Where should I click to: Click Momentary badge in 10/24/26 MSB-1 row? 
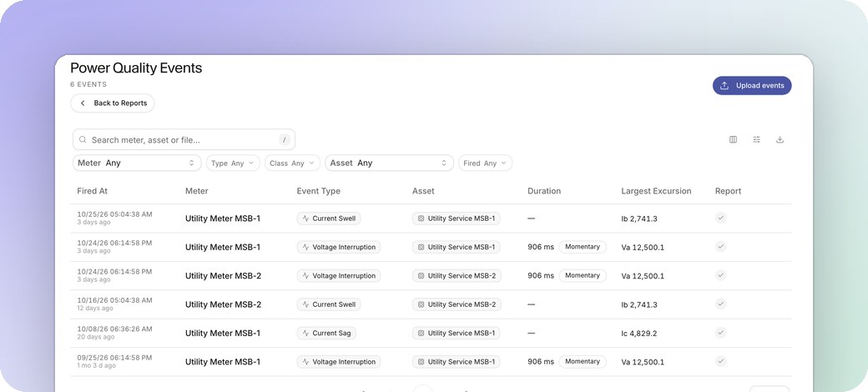[583, 247]
